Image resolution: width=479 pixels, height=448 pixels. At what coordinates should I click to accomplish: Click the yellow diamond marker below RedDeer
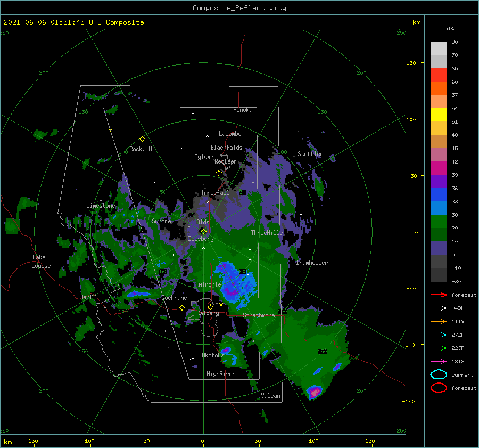click(x=219, y=173)
